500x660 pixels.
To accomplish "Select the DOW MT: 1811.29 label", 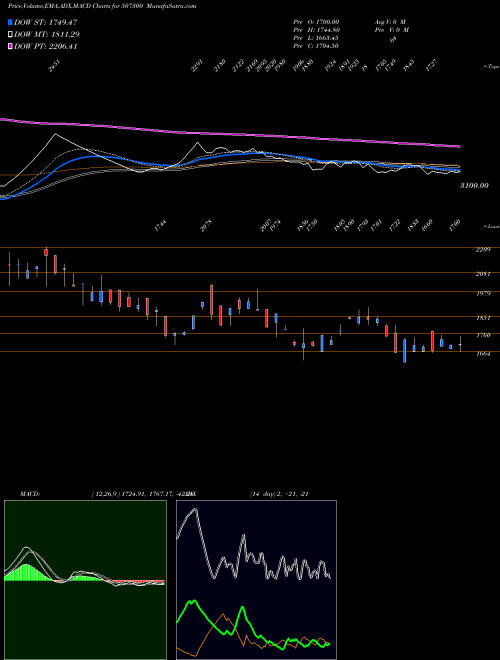I will (47, 35).
